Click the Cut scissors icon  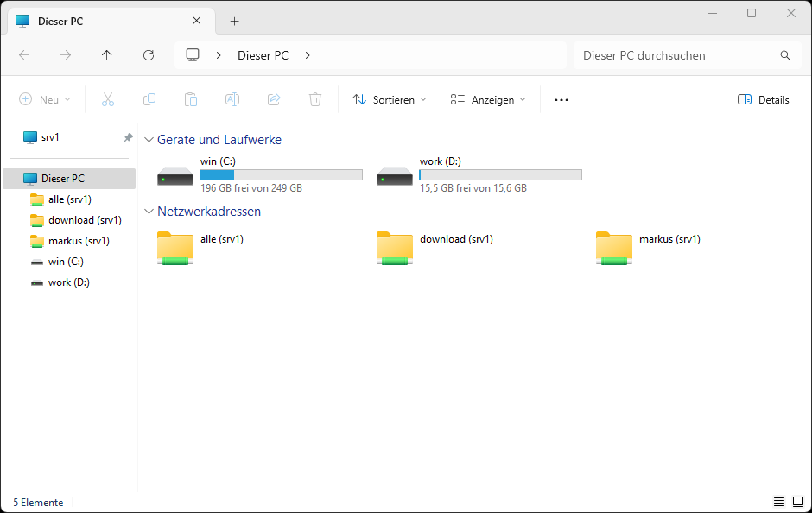pos(108,99)
